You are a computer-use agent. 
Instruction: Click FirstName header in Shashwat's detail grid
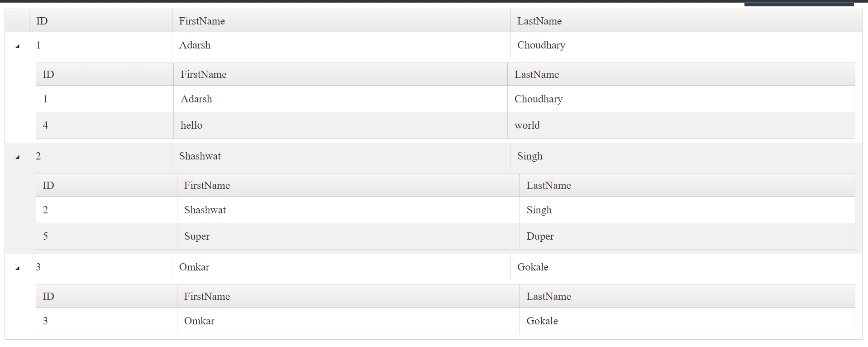coord(207,185)
